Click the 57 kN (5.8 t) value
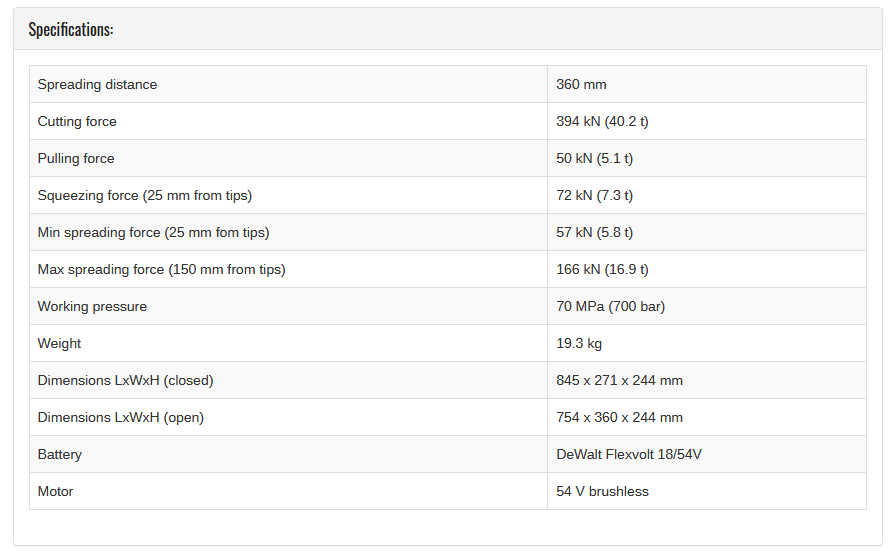This screenshot has width=892, height=555. (594, 232)
